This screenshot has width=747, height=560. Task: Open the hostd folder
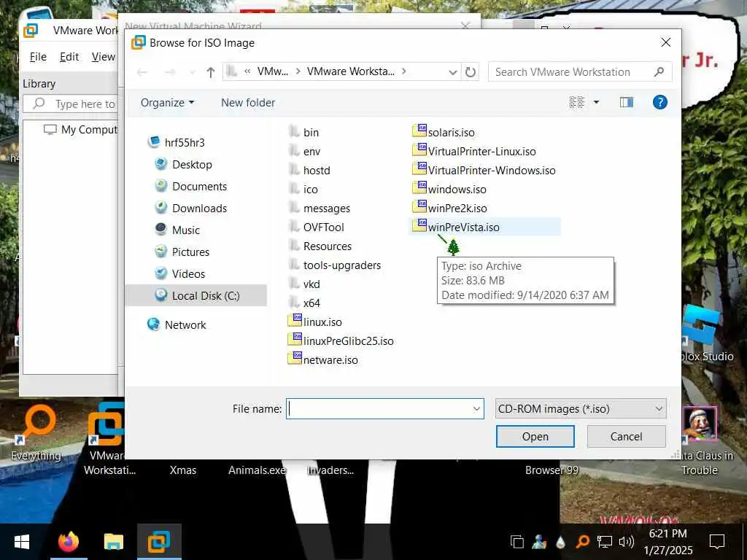click(x=317, y=170)
